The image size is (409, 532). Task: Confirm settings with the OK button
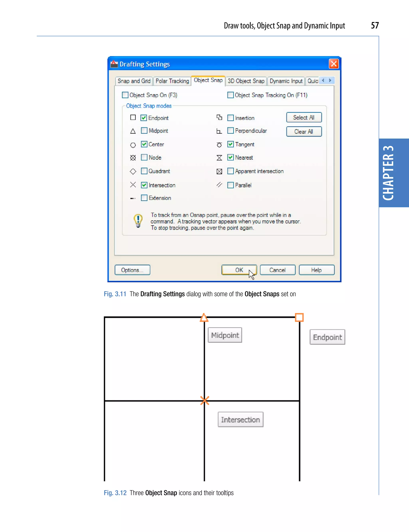point(239,270)
